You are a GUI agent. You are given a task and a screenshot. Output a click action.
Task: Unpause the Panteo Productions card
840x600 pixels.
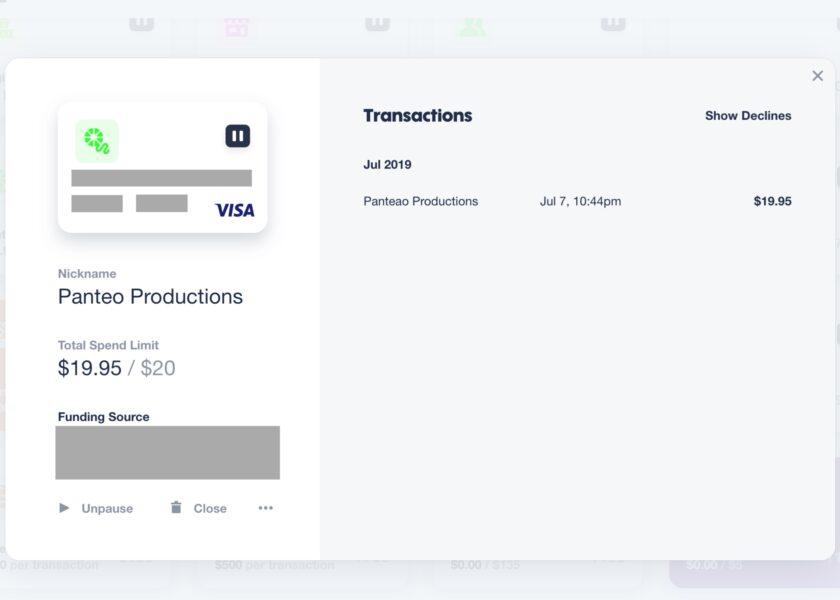tap(96, 508)
